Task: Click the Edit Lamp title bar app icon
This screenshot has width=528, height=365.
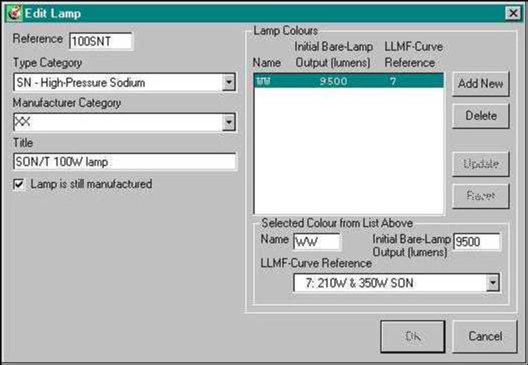Action: [x=14, y=13]
